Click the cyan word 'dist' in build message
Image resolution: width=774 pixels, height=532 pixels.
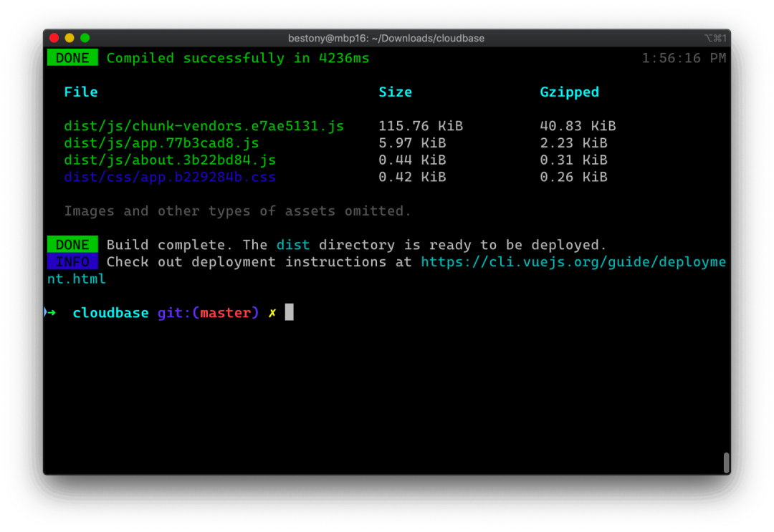pyautogui.click(x=293, y=245)
